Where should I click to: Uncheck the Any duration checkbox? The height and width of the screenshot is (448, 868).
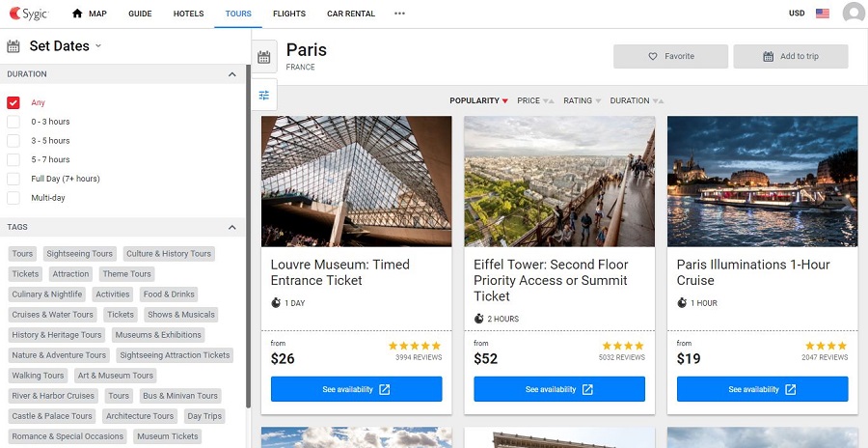click(14, 102)
